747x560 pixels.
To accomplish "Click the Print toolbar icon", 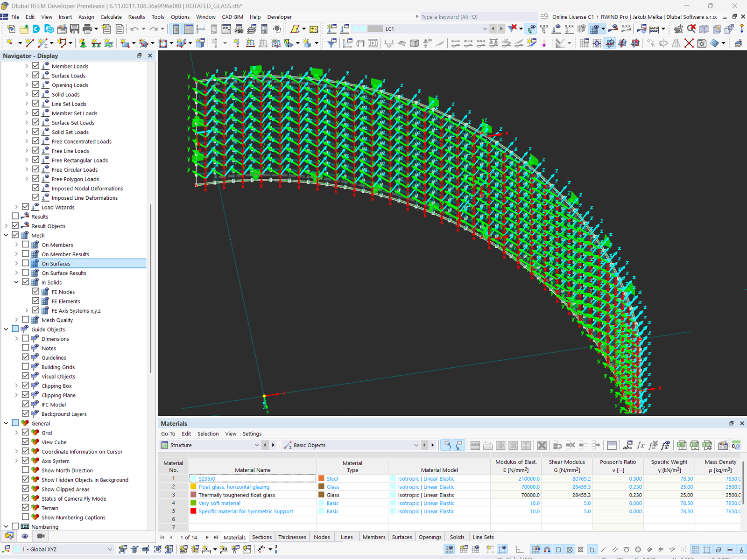I will click(87, 29).
